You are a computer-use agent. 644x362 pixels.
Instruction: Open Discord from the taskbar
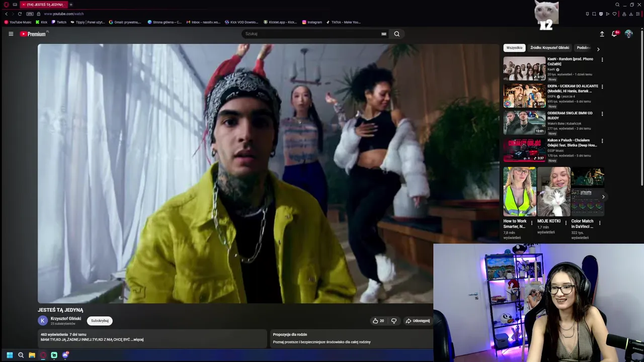tap(65, 355)
